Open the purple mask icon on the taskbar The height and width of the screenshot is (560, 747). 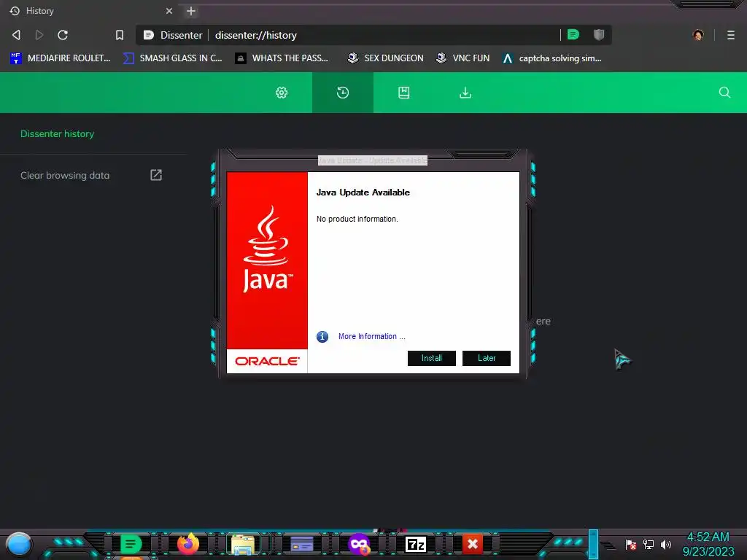359,544
